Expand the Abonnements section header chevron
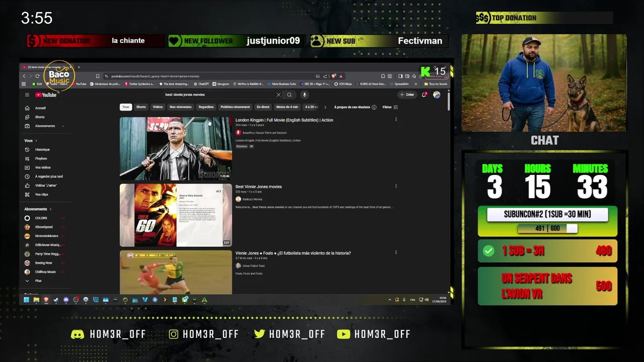Screen dimensions: 644x362 [x=50, y=209]
